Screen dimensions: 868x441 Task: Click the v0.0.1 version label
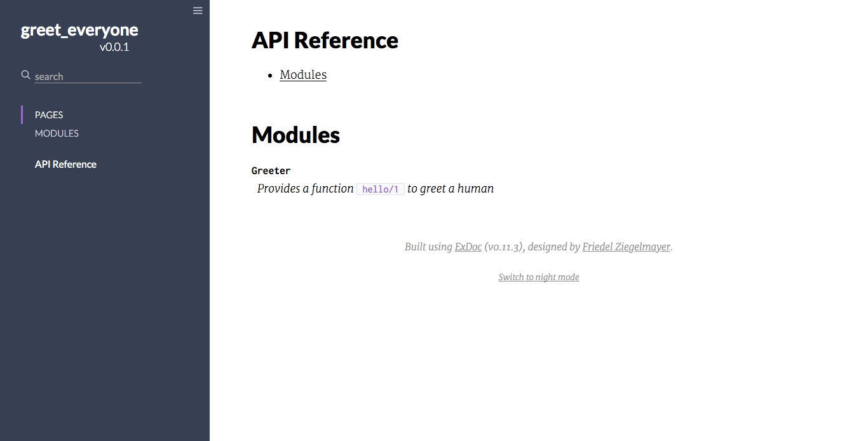tap(114, 47)
